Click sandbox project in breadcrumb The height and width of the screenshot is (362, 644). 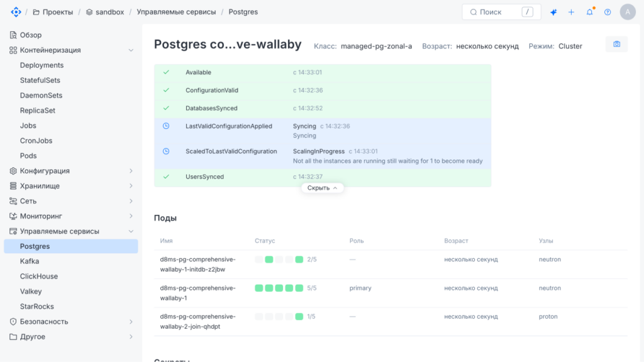(105, 13)
